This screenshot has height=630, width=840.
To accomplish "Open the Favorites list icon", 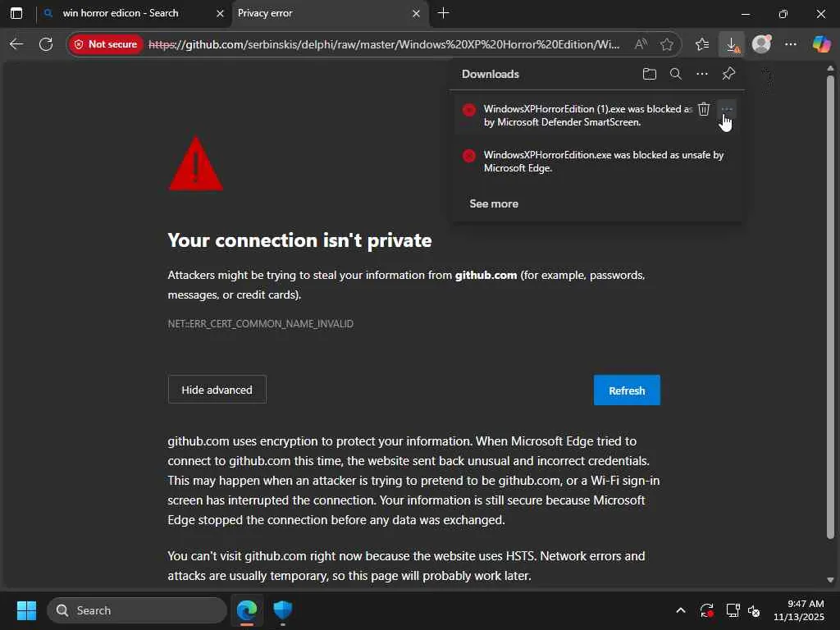I will tap(702, 44).
